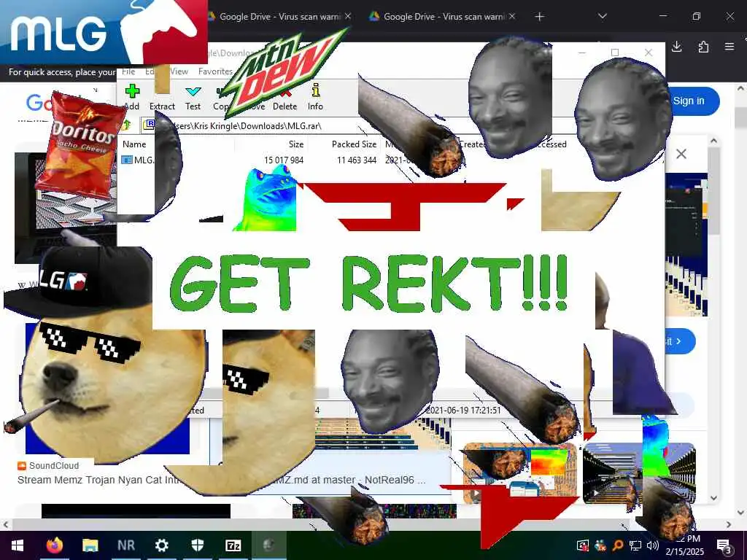Click the 7z taskbar icon
The image size is (747, 560).
233,545
